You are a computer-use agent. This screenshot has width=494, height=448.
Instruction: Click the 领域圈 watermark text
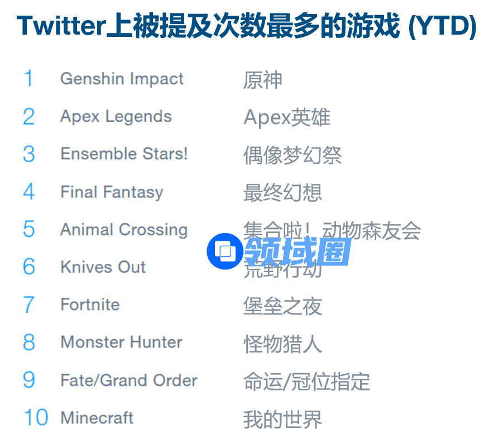(296, 251)
